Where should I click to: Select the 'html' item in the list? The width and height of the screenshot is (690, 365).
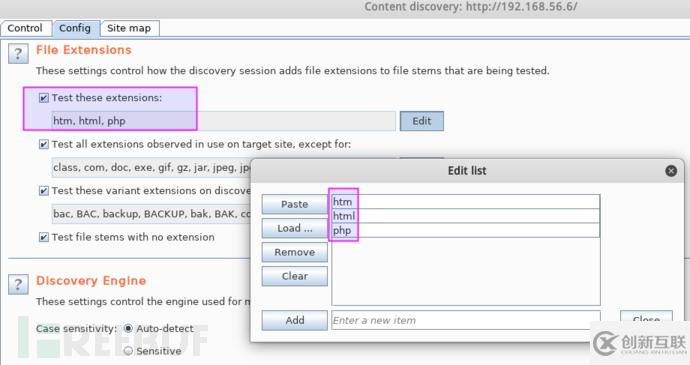[x=466, y=216]
